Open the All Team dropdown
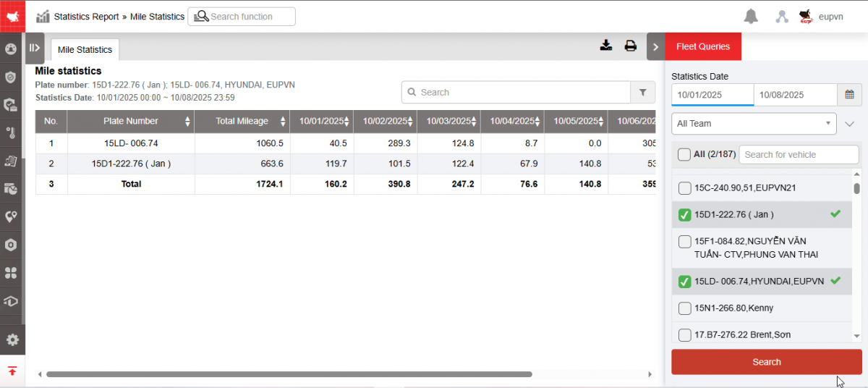Image resolution: width=868 pixels, height=388 pixels. pyautogui.click(x=754, y=124)
